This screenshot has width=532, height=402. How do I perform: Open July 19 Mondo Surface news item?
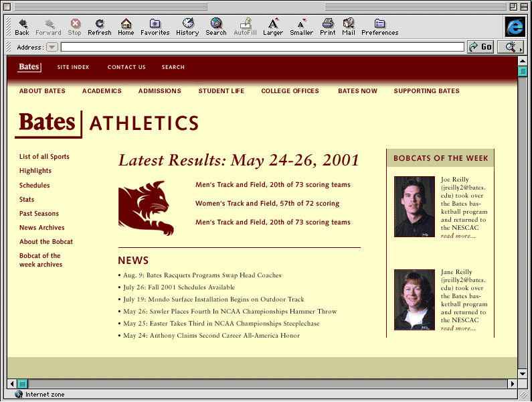pyautogui.click(x=213, y=299)
